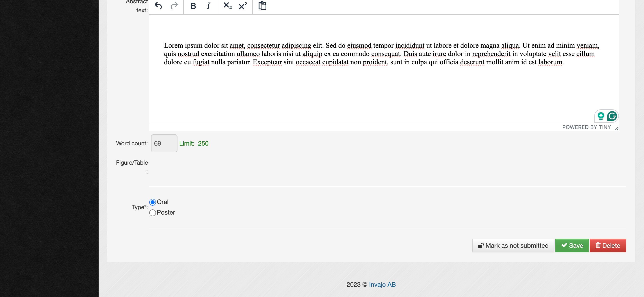
Task: Save the abstract
Action: click(x=572, y=245)
